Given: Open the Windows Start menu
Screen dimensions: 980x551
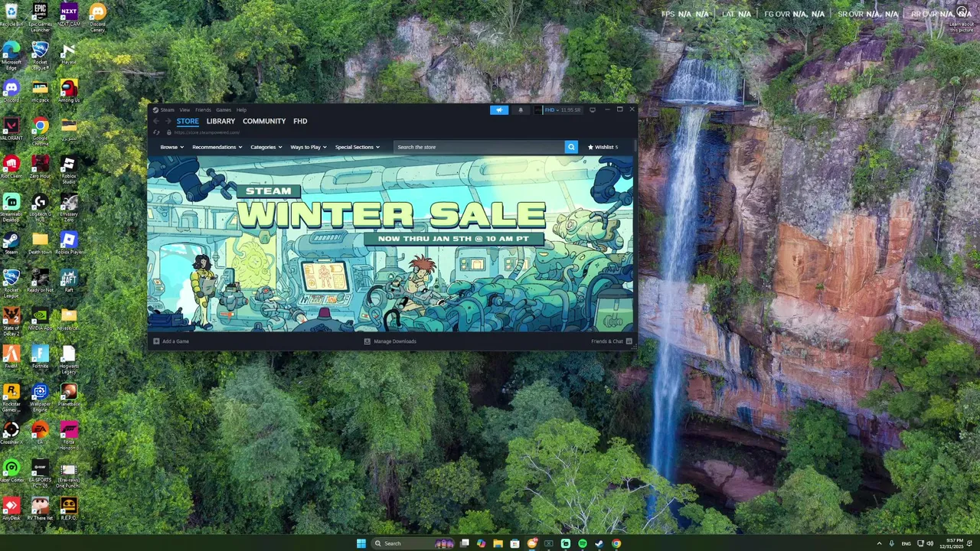Looking at the screenshot, I should pos(361,543).
